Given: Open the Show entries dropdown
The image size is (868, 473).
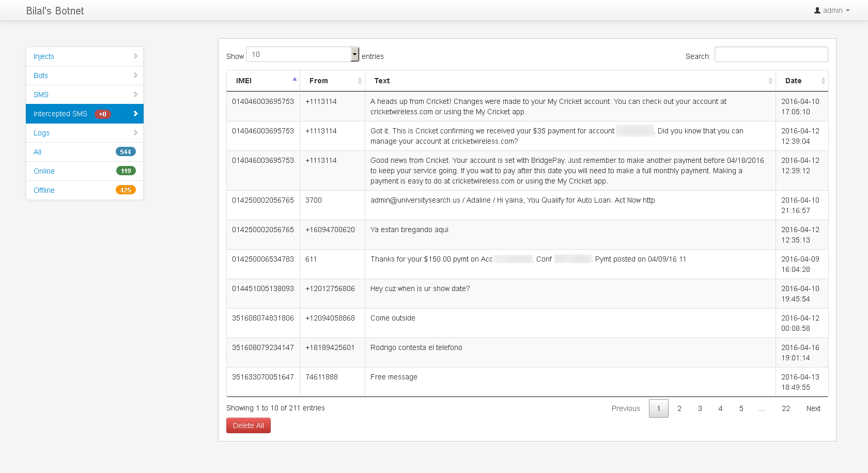Looking at the screenshot, I should pyautogui.click(x=302, y=54).
